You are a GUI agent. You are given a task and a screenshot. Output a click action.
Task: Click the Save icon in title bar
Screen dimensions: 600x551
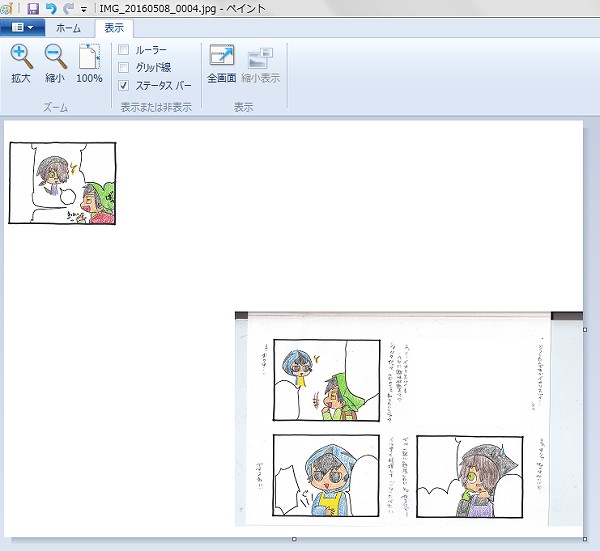[33, 8]
